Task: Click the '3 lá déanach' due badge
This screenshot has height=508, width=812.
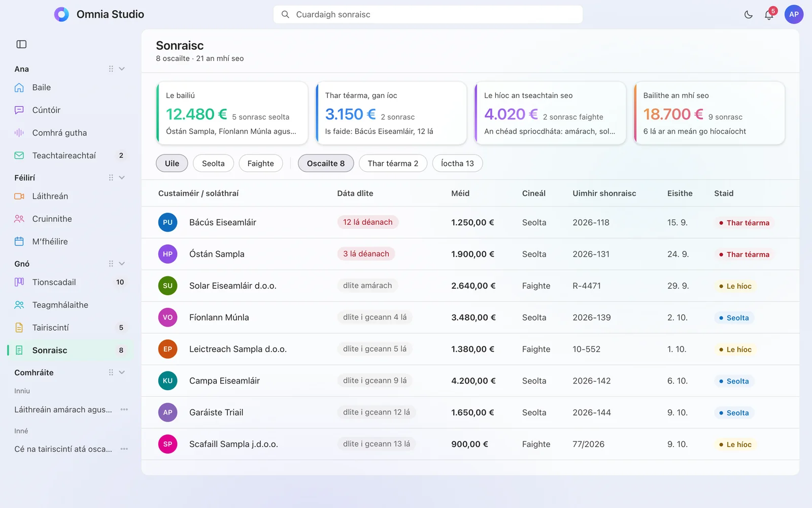Action: pos(366,254)
